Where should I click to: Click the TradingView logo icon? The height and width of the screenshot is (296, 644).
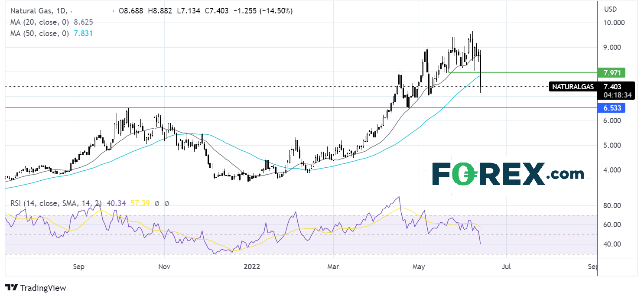click(x=12, y=288)
